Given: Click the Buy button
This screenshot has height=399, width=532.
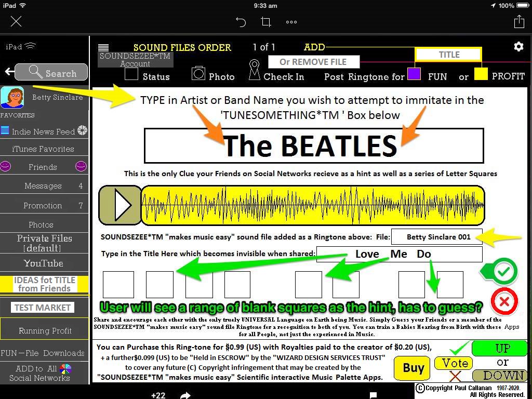Looking at the screenshot, I should (413, 368).
